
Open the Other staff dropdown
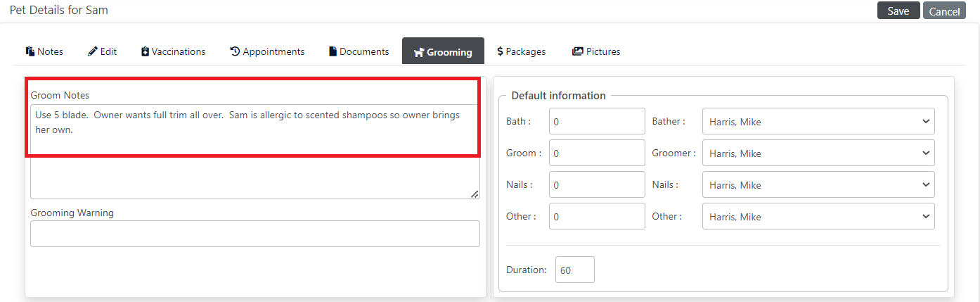[x=818, y=216]
